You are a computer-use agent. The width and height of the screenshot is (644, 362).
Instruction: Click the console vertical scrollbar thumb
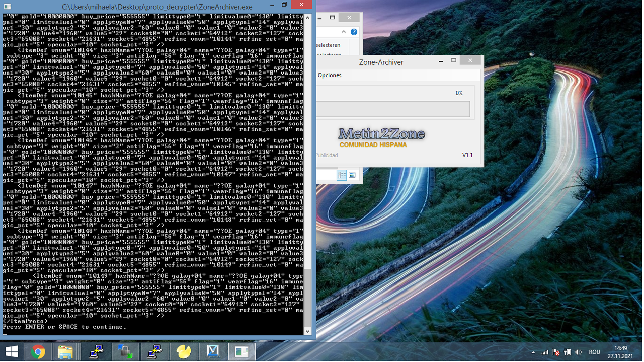pyautogui.click(x=308, y=298)
